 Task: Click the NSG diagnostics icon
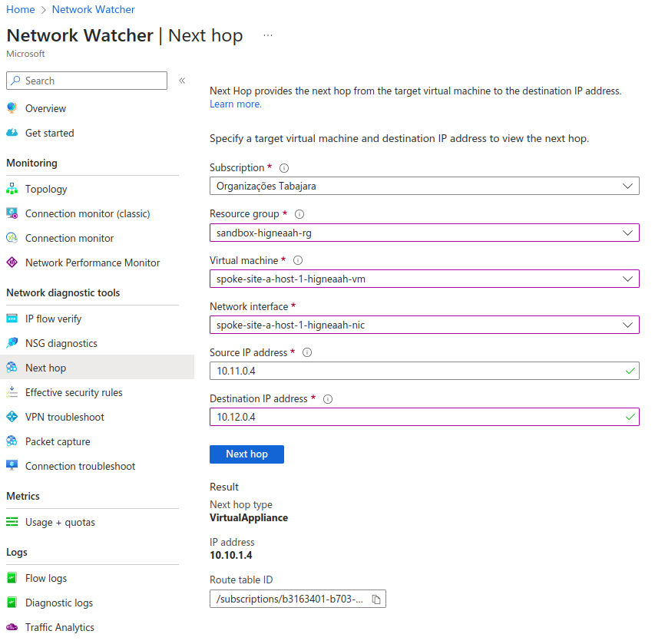(x=12, y=343)
